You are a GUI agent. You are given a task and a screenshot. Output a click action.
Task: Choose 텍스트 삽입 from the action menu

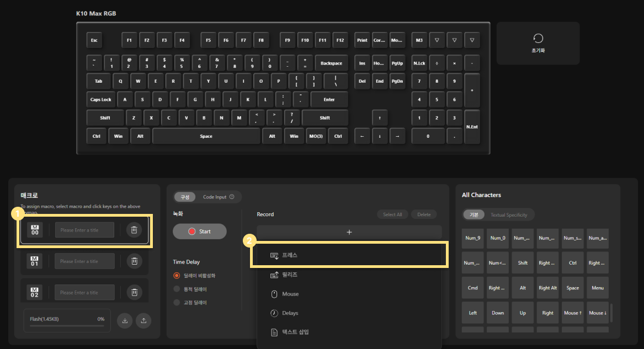point(295,332)
